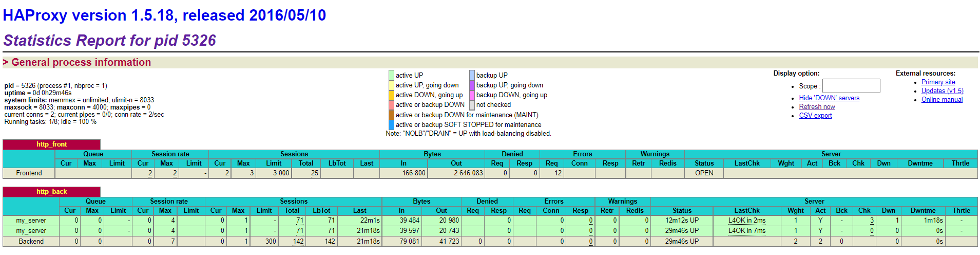Click the pink 'backup DOWN, going up' swatch
The width and height of the screenshot is (980, 255).
(472, 95)
